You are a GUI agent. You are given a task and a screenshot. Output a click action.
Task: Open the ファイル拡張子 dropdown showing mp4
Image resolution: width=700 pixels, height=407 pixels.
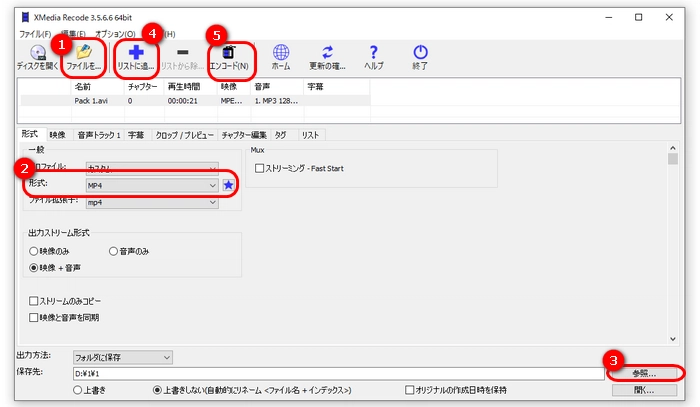click(x=151, y=203)
